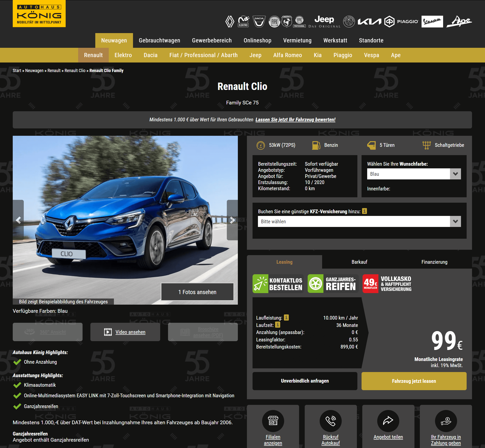Click the Autohaus König logo
485x448 pixels.
39,13
